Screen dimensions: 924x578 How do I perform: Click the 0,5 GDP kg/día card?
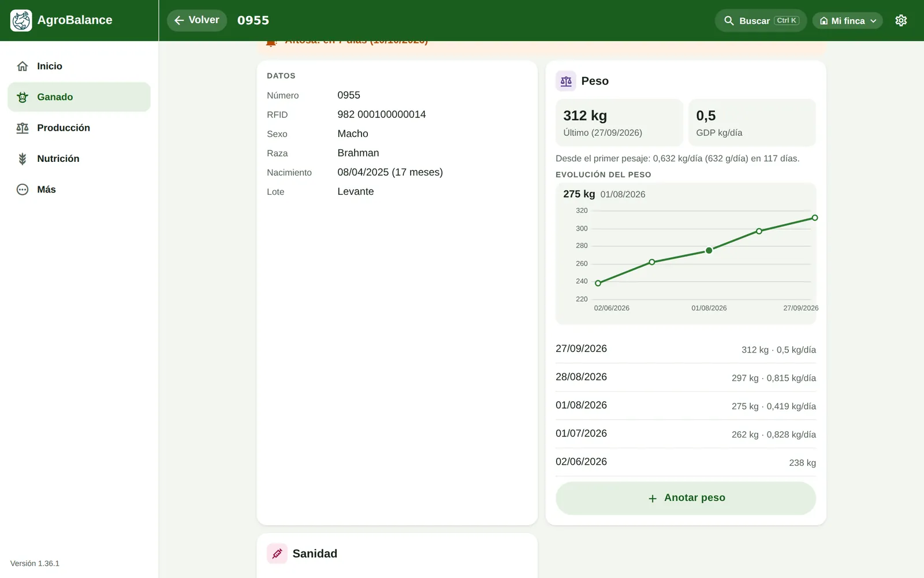[x=752, y=123]
